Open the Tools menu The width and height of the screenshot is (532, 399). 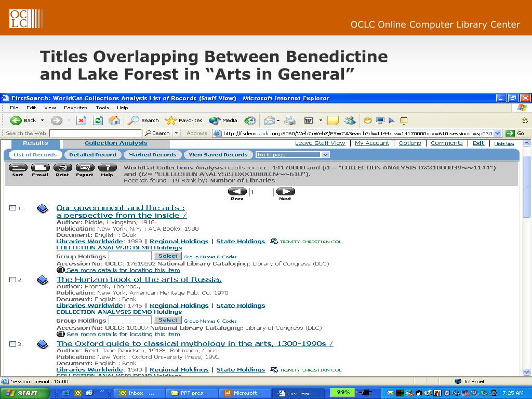tap(102, 108)
